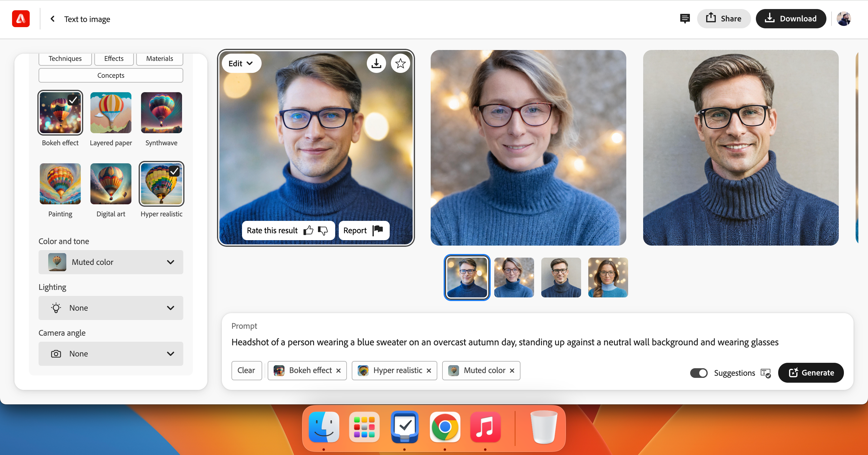868x455 pixels.
Task: Expand the Muted color dropdown
Action: [x=111, y=262]
